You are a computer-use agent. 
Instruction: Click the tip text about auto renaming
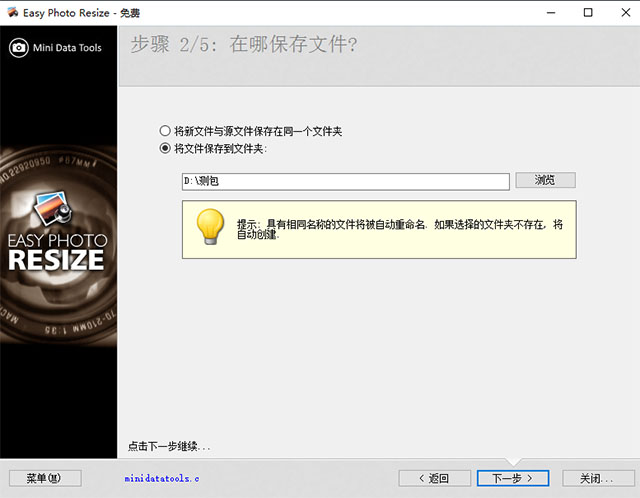[x=400, y=229]
